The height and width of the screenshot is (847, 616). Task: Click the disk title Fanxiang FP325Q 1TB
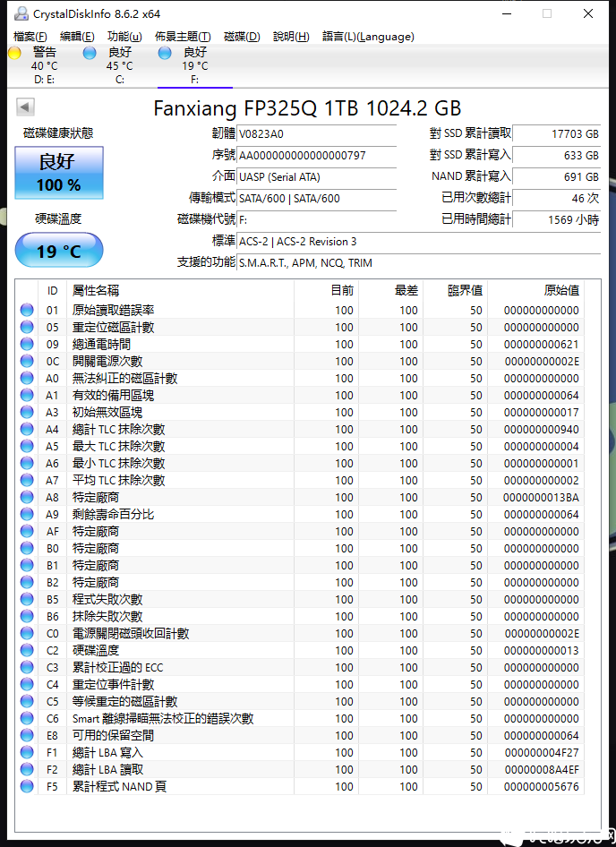coord(307,108)
